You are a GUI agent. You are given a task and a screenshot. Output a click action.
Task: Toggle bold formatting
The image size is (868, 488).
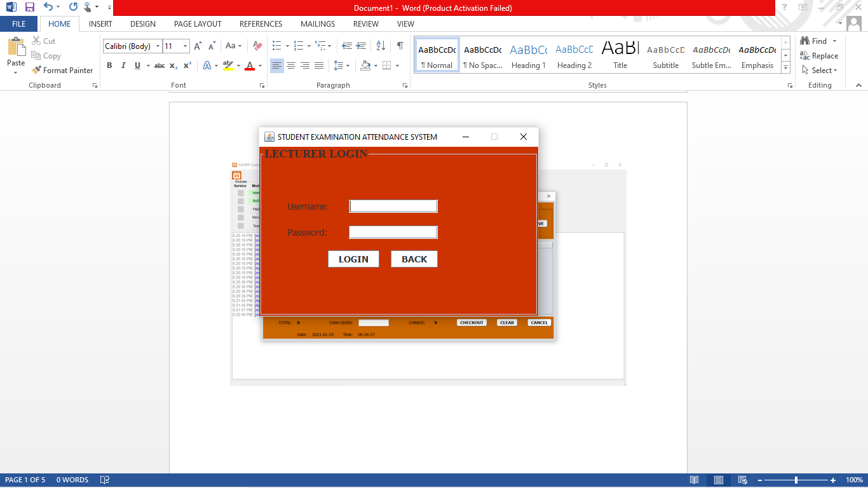pos(109,65)
